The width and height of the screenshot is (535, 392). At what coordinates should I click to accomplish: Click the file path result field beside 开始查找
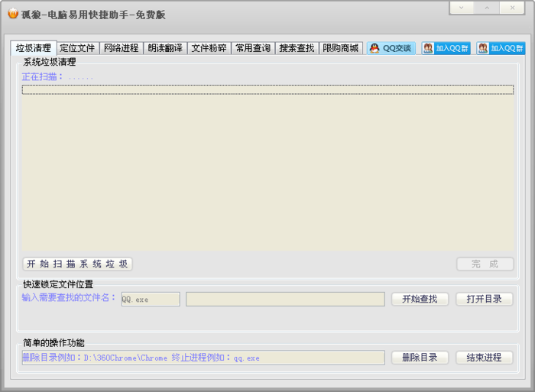click(x=285, y=300)
